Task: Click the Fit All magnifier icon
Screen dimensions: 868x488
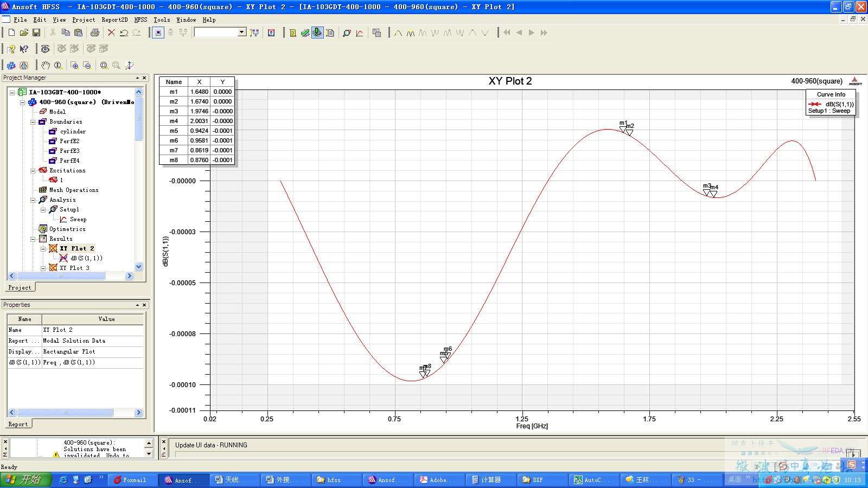Action: click(104, 65)
